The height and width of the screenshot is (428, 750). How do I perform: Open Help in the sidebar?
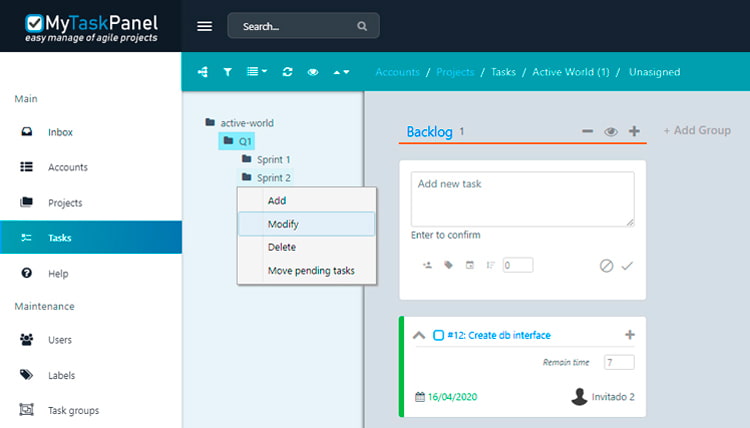tap(91, 274)
